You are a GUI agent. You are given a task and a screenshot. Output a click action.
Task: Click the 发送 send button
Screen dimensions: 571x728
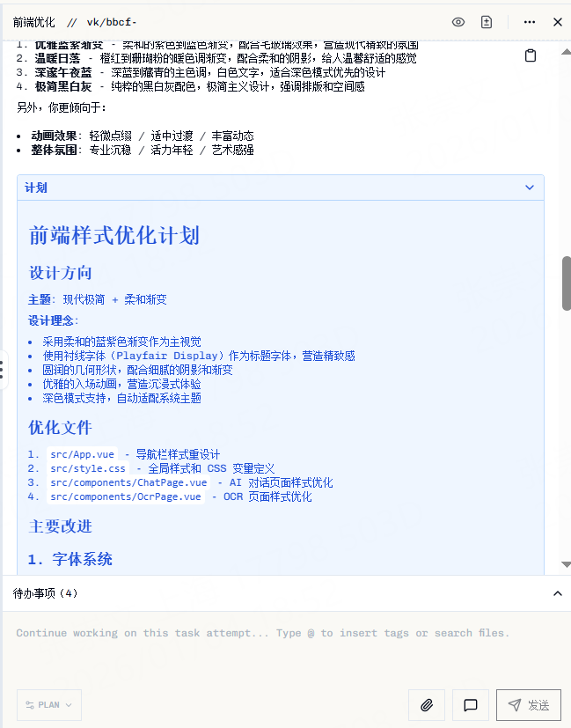(x=529, y=705)
